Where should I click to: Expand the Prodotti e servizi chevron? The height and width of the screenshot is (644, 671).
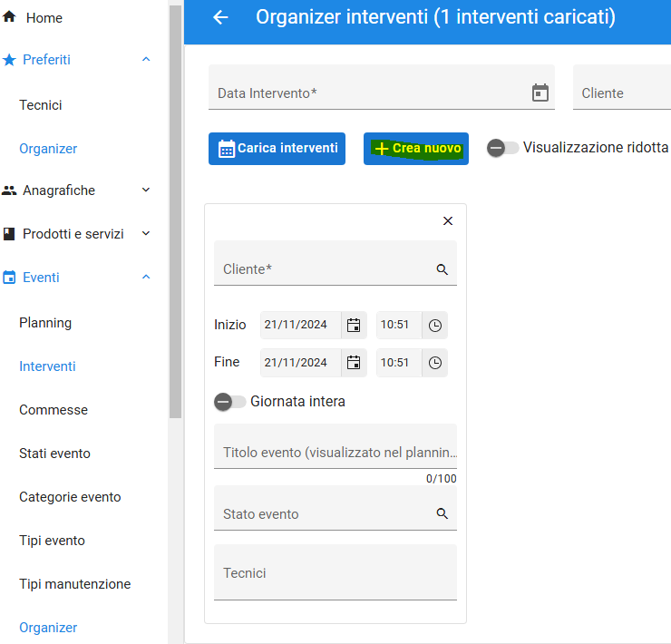coord(146,233)
